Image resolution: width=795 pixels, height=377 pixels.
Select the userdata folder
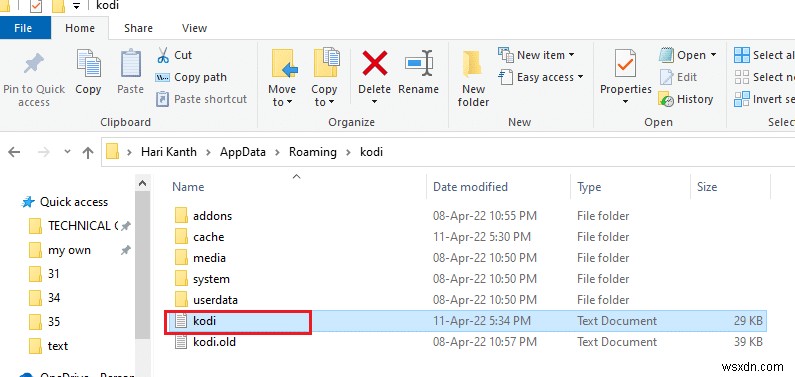[215, 300]
